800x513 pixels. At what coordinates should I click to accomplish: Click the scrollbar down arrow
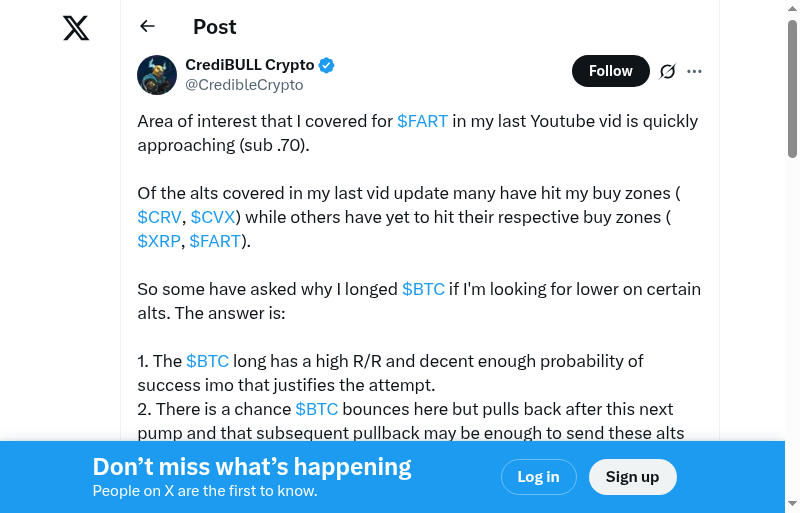tap(792, 503)
